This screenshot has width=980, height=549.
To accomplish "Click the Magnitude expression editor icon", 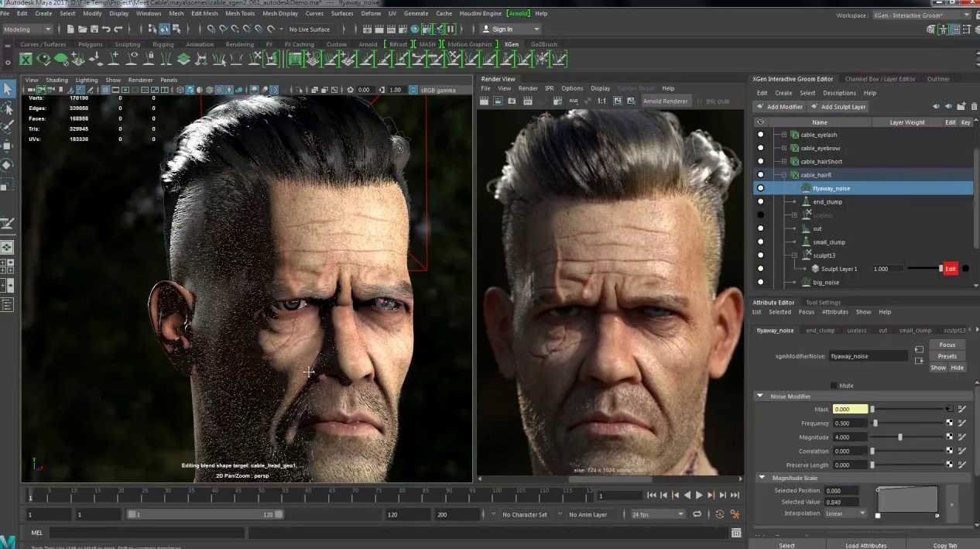I will pyautogui.click(x=962, y=437).
